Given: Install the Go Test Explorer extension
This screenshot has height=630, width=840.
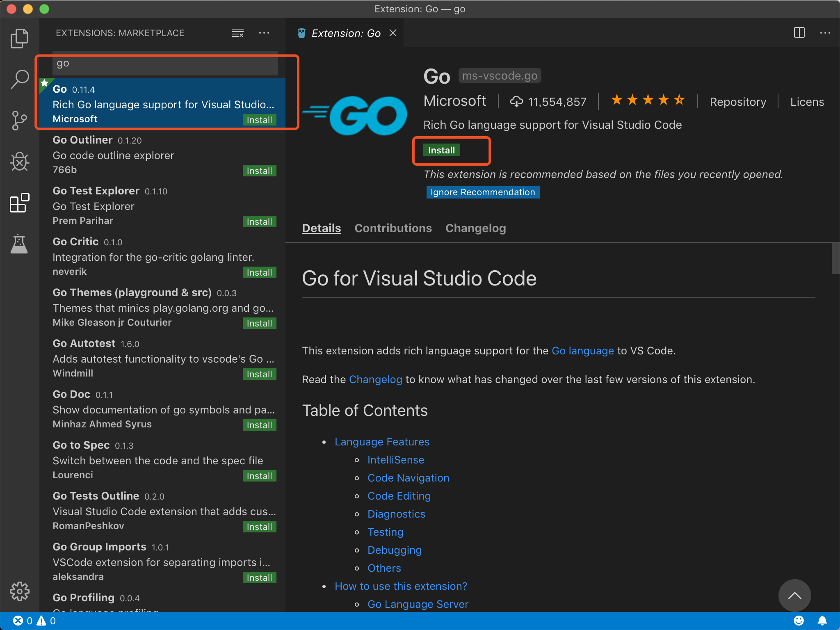Looking at the screenshot, I should [259, 221].
